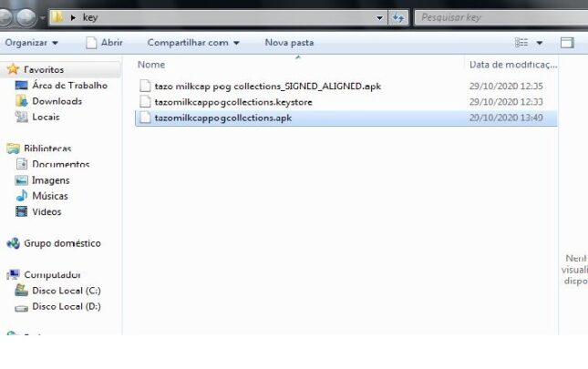Viewport: 588px width, 369px height.
Task: Open recent pages dropdown next to nav arrows
Action: 42,17
